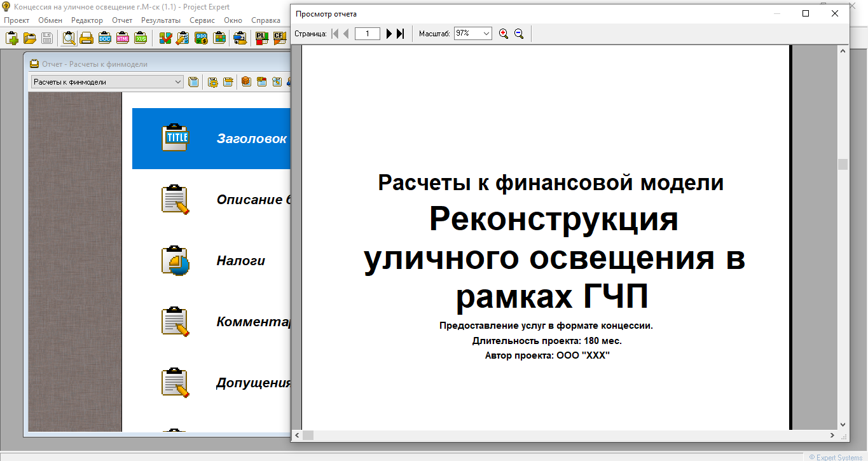Zoom out with magnifier minus icon
The height and width of the screenshot is (461, 868).
click(x=519, y=34)
